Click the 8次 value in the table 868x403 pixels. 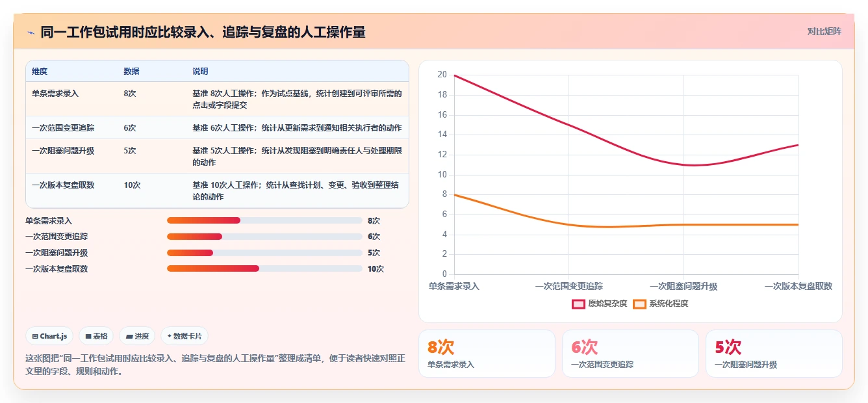pos(129,94)
